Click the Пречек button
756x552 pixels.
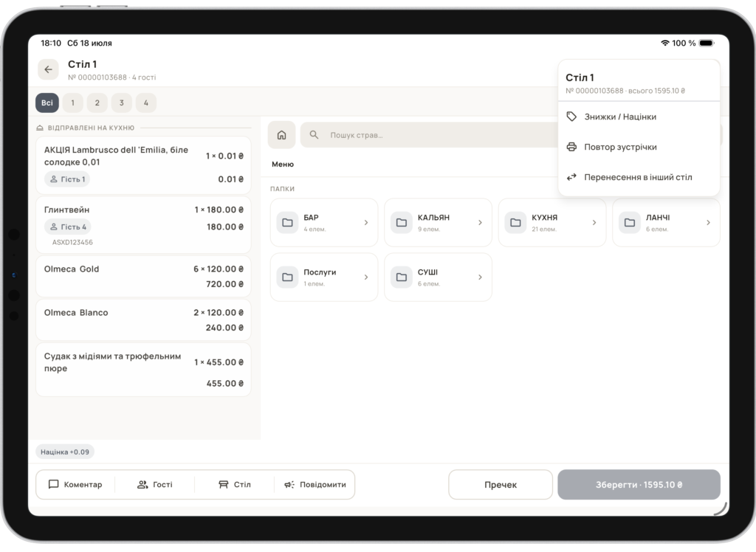pos(501,485)
